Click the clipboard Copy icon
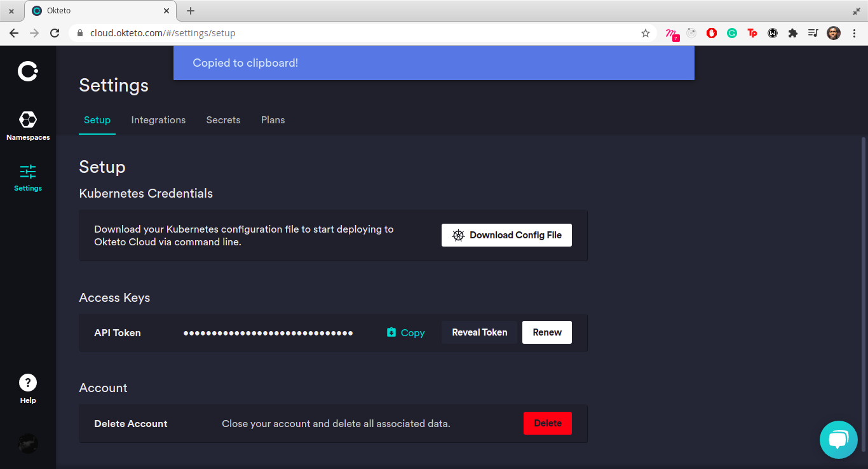The height and width of the screenshot is (469, 868). point(391,332)
